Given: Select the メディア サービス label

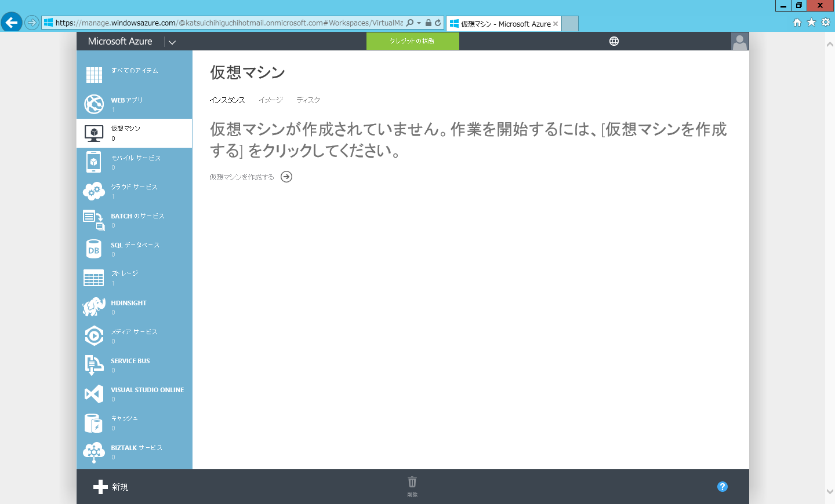Looking at the screenshot, I should pyautogui.click(x=134, y=332).
